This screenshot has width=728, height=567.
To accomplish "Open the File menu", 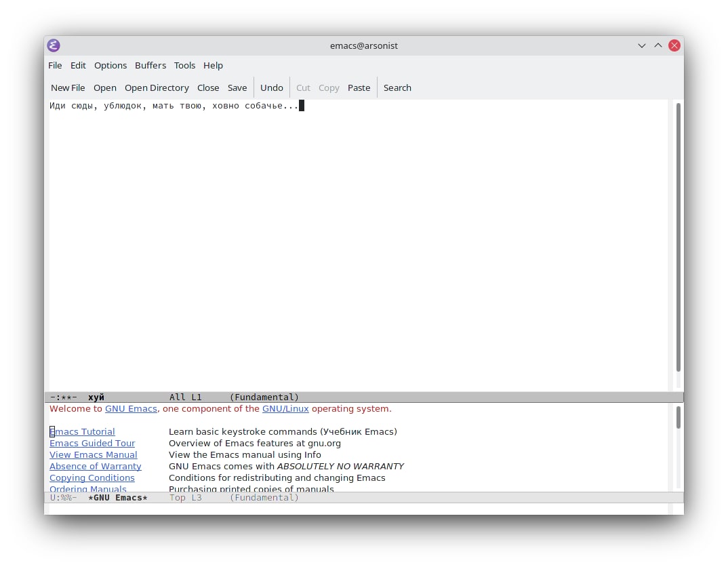I will (55, 66).
